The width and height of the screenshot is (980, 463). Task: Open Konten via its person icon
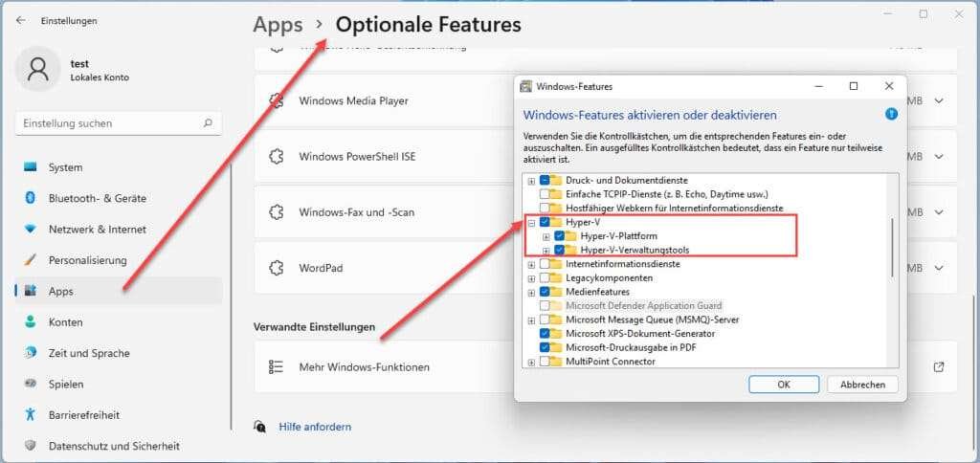tap(31, 321)
